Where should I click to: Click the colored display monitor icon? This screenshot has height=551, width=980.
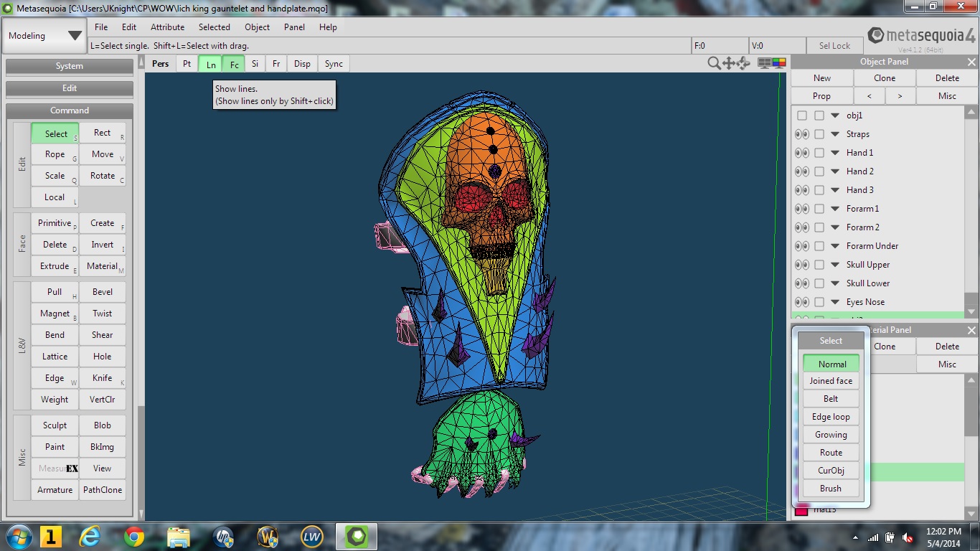point(779,63)
